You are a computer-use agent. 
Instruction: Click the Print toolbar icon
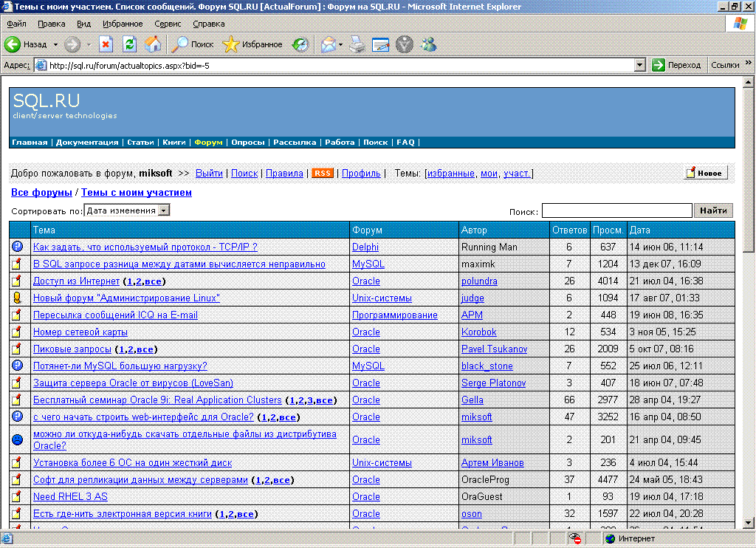point(357,44)
